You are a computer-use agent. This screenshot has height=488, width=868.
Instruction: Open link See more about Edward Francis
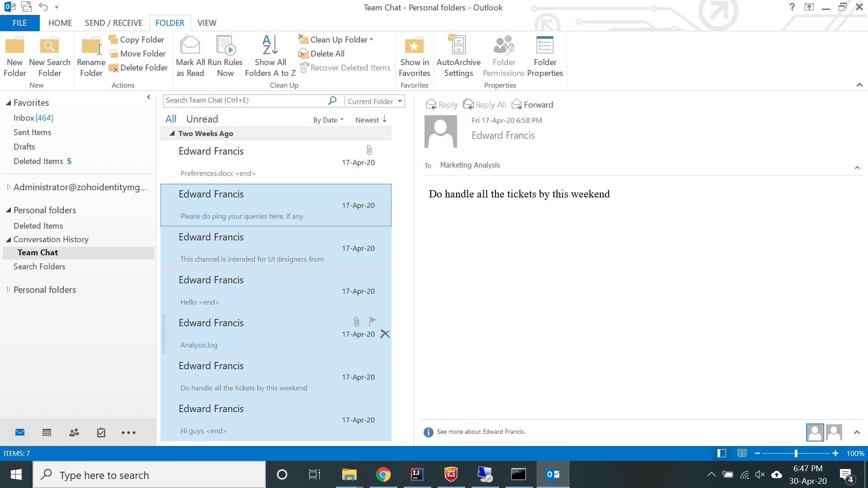pyautogui.click(x=481, y=432)
